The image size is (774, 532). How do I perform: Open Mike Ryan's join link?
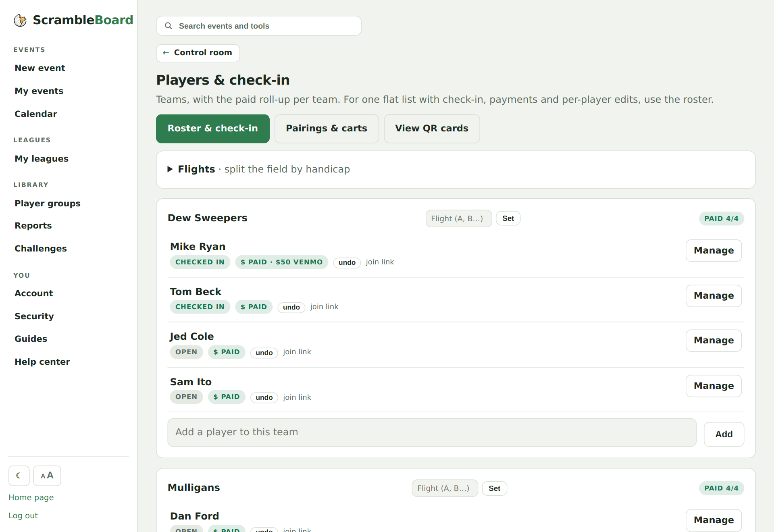click(380, 262)
